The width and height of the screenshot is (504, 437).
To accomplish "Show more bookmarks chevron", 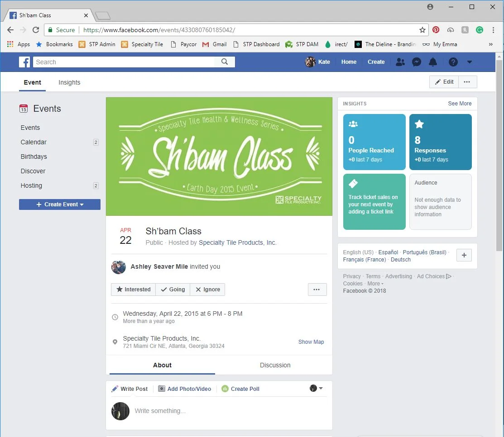I will coord(490,44).
